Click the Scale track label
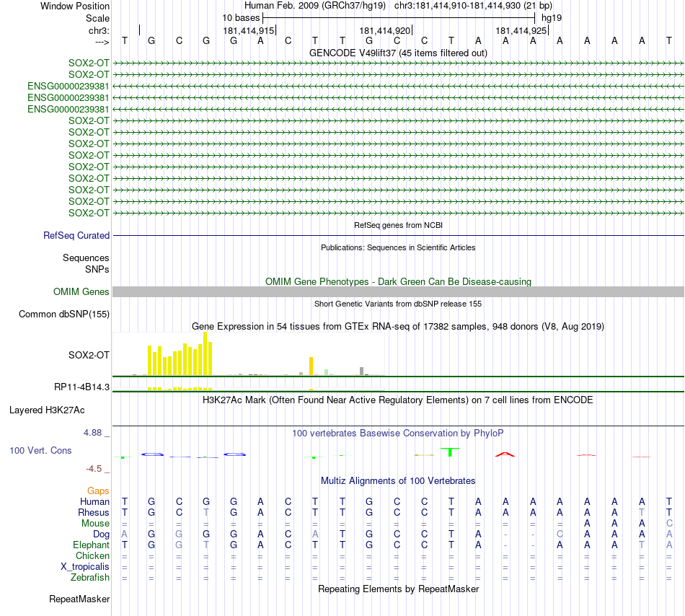Screen dimensions: 685x616 pyautogui.click(x=97, y=18)
